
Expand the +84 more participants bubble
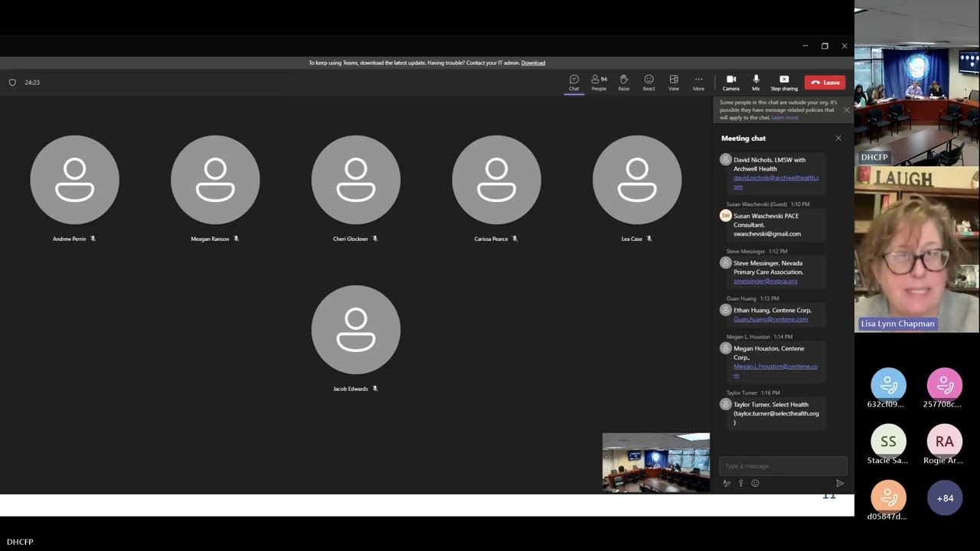pos(945,498)
